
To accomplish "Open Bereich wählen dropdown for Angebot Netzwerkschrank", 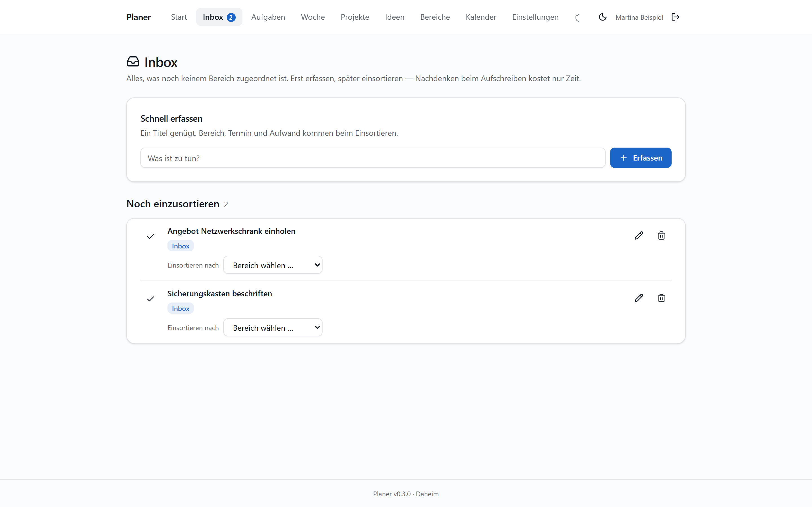I will [x=273, y=265].
